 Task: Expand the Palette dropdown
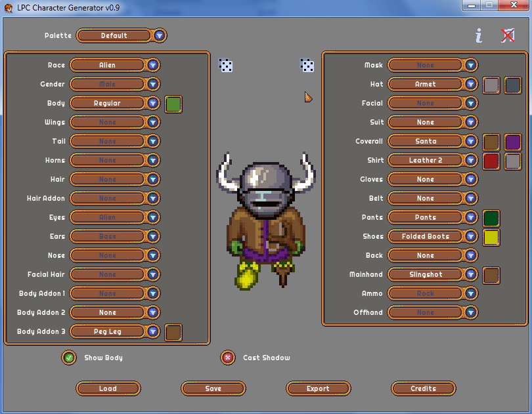coord(160,35)
